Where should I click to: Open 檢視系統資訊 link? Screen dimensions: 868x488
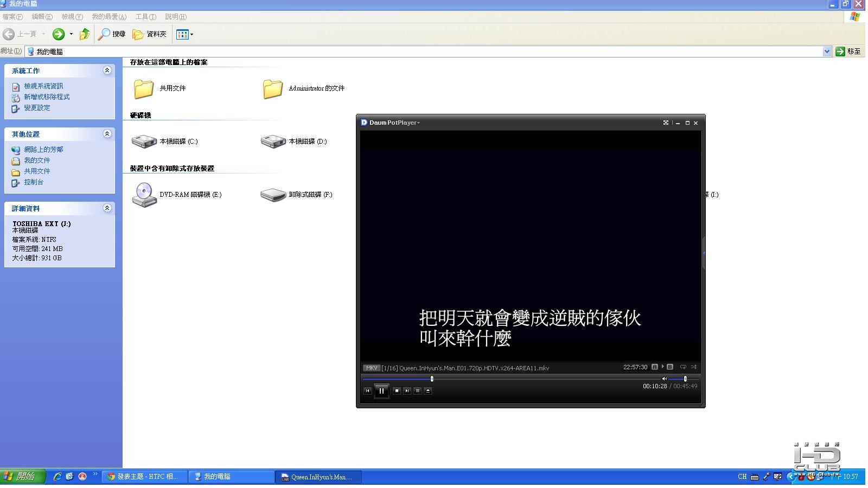(43, 86)
